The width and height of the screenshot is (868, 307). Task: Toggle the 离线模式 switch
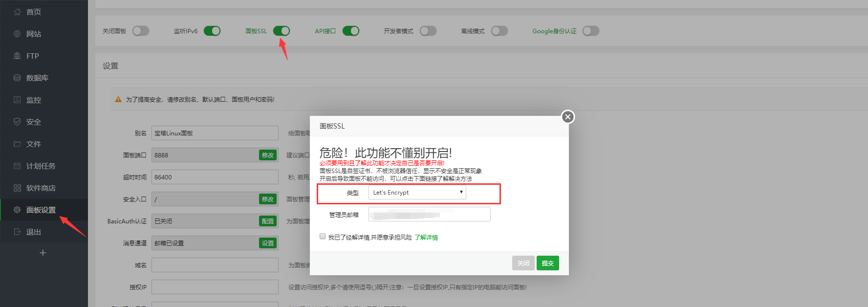click(499, 31)
